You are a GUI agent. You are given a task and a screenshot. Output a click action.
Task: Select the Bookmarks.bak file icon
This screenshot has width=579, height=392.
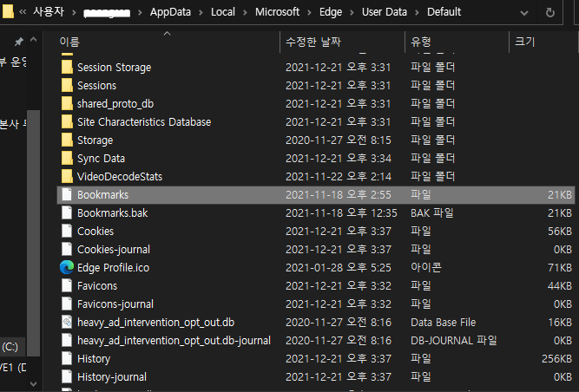[67, 213]
